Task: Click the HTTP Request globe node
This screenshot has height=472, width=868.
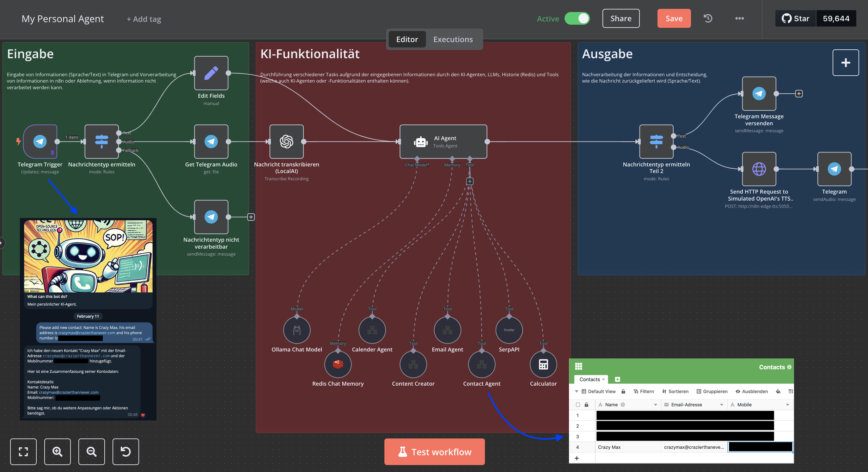Action: coord(759,169)
